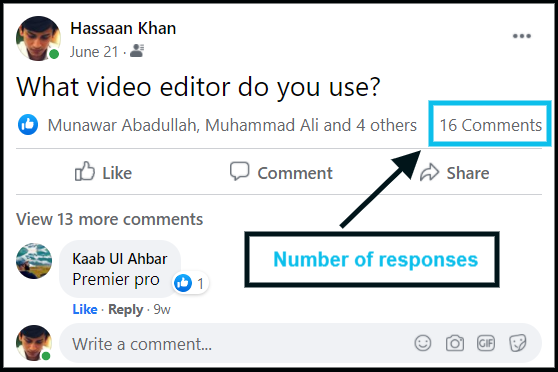This screenshot has width=558, height=372.
Task: Open the Hassaan Khan profile name
Action: (123, 28)
